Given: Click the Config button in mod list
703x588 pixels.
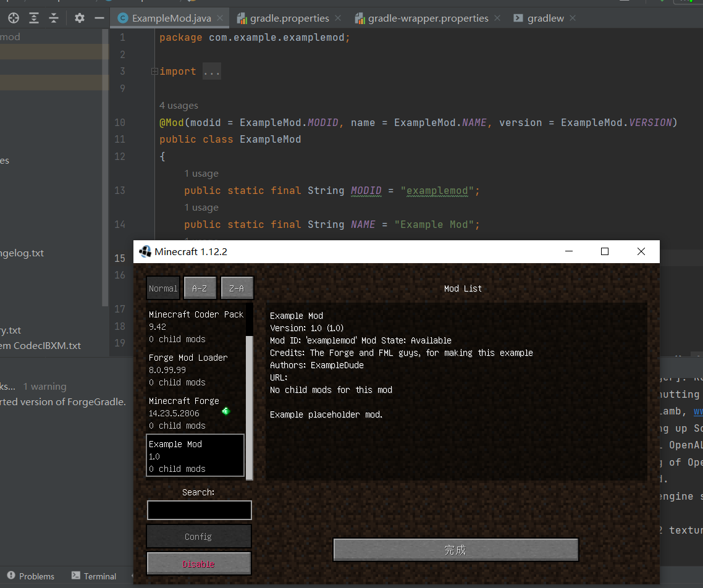Looking at the screenshot, I should tap(198, 537).
